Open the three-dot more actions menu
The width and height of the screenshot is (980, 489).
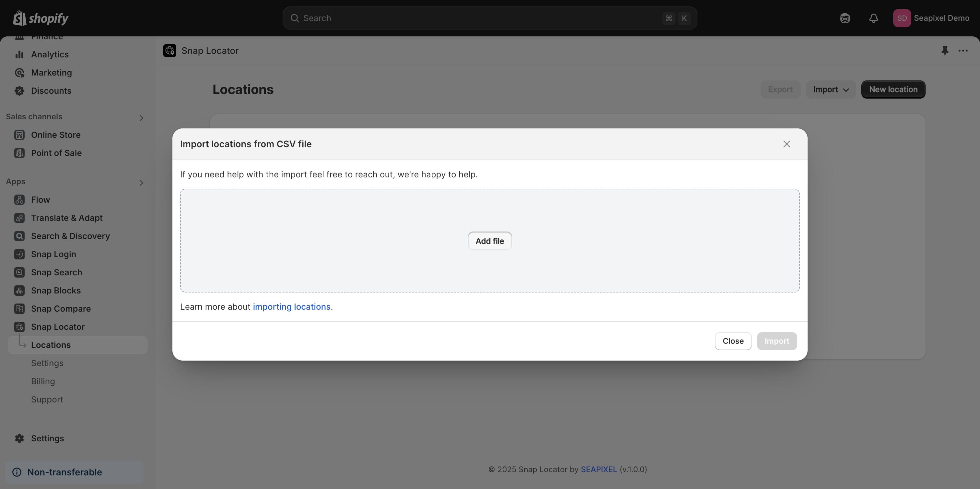pyautogui.click(x=963, y=51)
